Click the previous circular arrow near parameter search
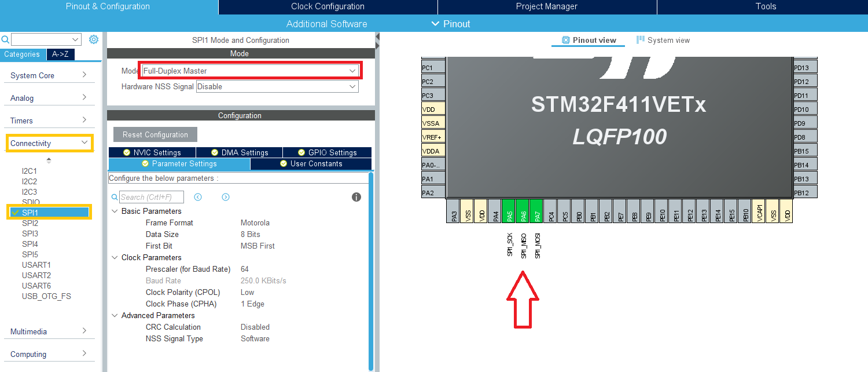Screen dimensions: 868x372 [197, 197]
